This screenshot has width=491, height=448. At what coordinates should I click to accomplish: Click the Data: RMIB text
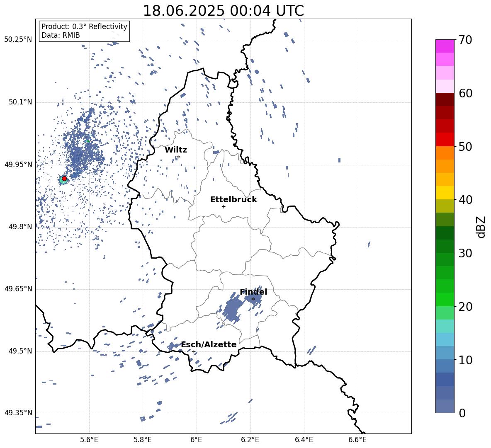[x=61, y=35]
